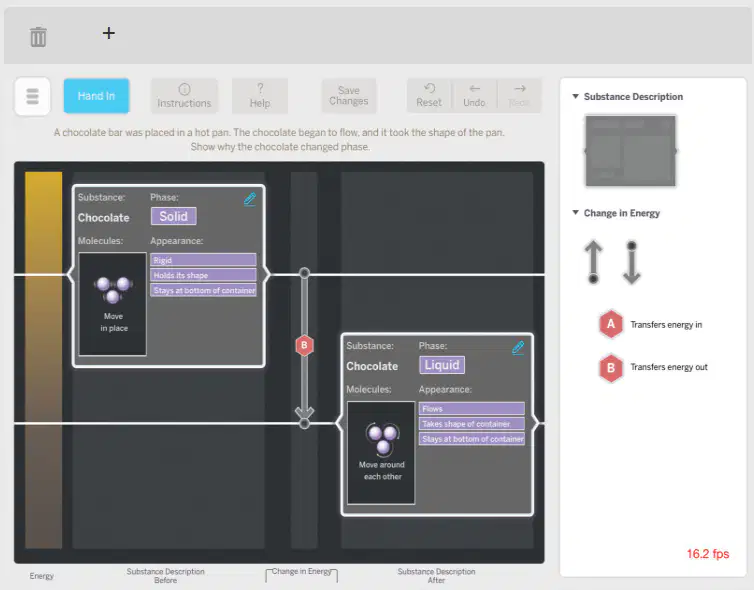Click the Substance Description After label
The width and height of the screenshot is (754, 590).
click(436, 576)
